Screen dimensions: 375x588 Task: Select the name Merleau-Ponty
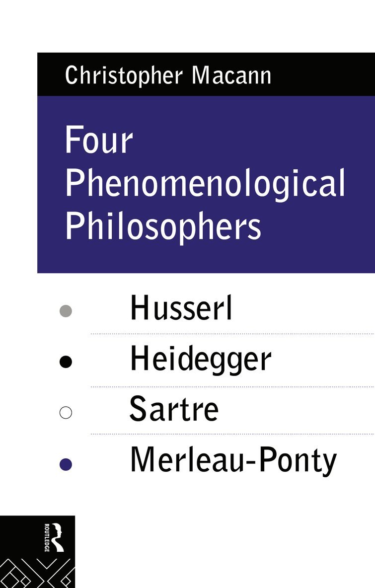coord(233,461)
